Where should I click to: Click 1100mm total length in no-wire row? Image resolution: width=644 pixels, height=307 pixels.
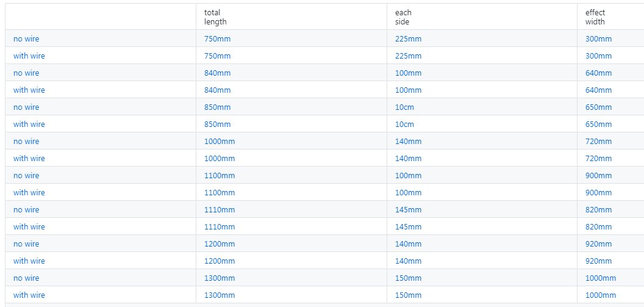pyautogui.click(x=220, y=176)
